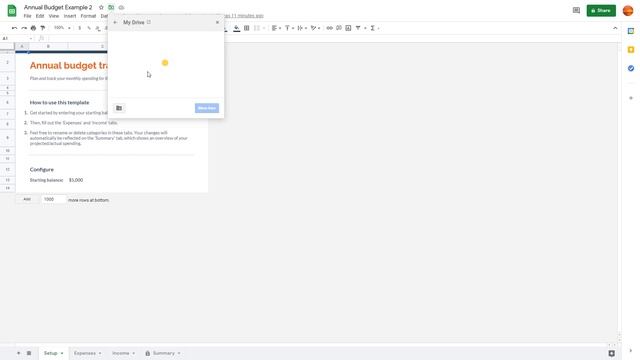The width and height of the screenshot is (640, 360).
Task: Edit the 1000 rows input field
Action: click(x=53, y=199)
